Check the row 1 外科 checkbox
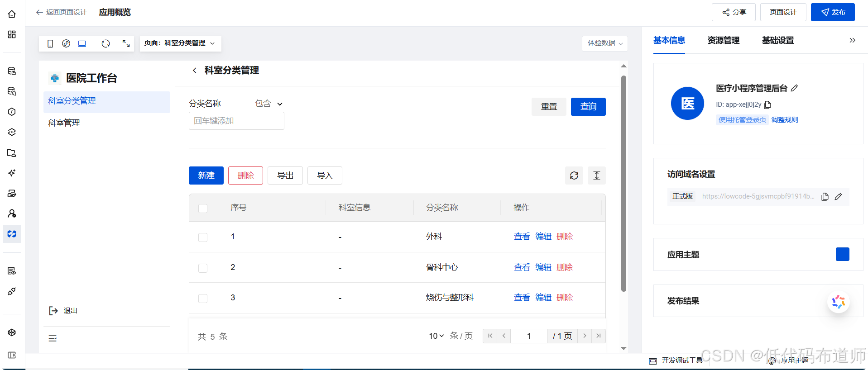The height and width of the screenshot is (370, 868). (203, 237)
